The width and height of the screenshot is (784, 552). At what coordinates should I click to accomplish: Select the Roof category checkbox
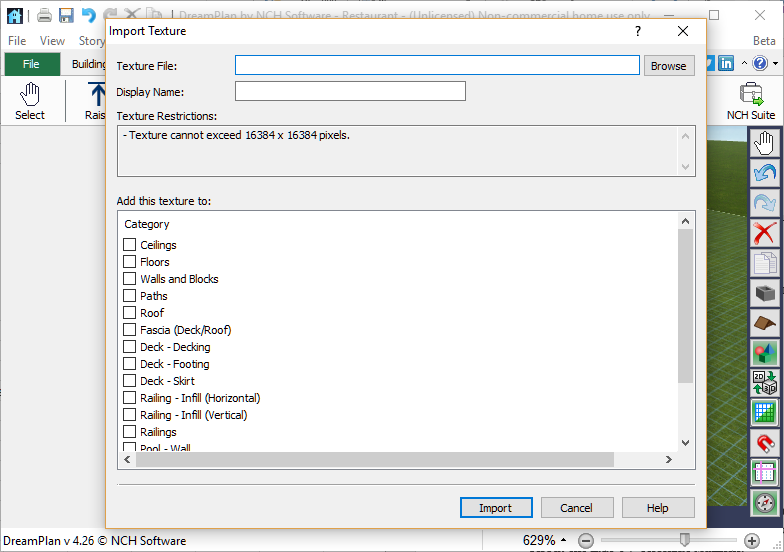click(130, 313)
